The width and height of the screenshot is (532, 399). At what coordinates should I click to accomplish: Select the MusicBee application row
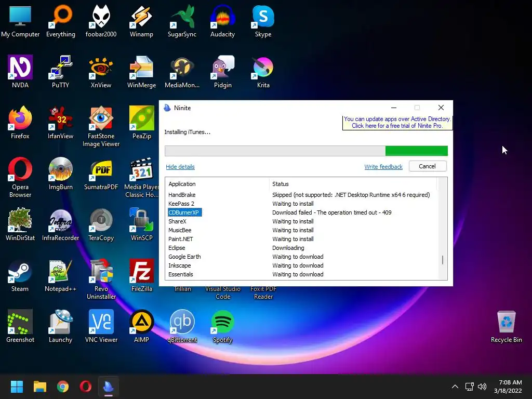click(302, 230)
